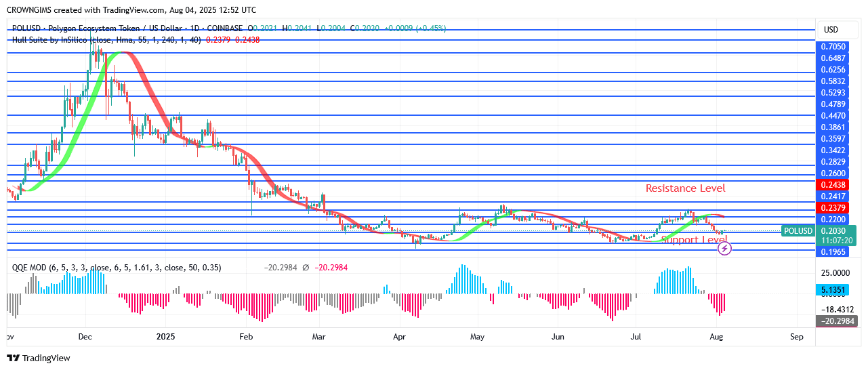Click the Sep label on time axis
Screen dimensions: 868x370
(x=797, y=336)
